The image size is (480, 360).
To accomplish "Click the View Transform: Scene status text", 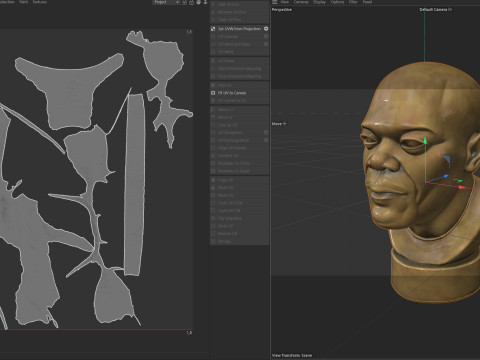I will point(292,355).
